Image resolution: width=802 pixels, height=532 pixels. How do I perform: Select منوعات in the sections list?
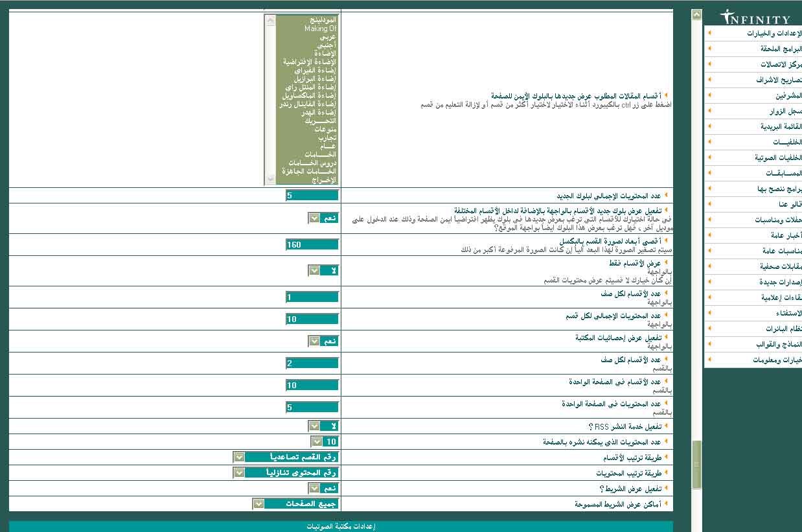click(306, 129)
